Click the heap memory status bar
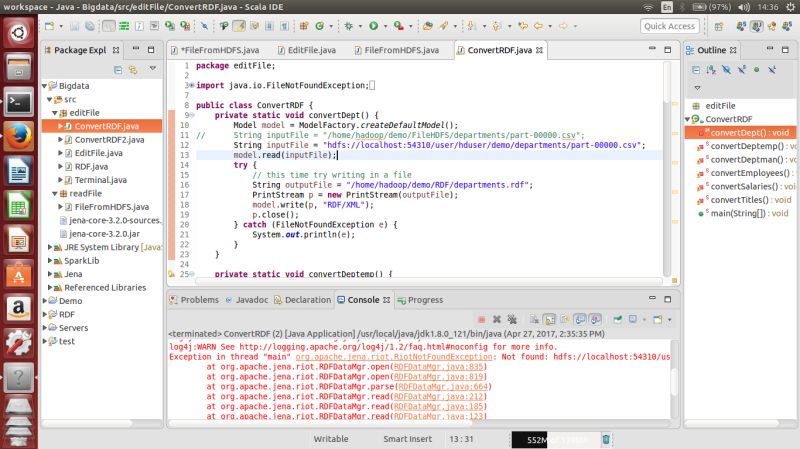 click(x=555, y=439)
